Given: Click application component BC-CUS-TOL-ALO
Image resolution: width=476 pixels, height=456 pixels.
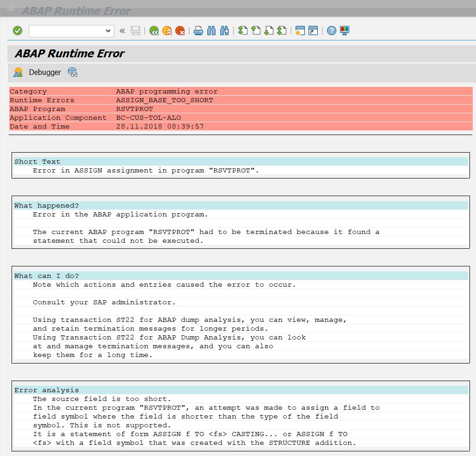Looking at the screenshot, I should pyautogui.click(x=148, y=118).
